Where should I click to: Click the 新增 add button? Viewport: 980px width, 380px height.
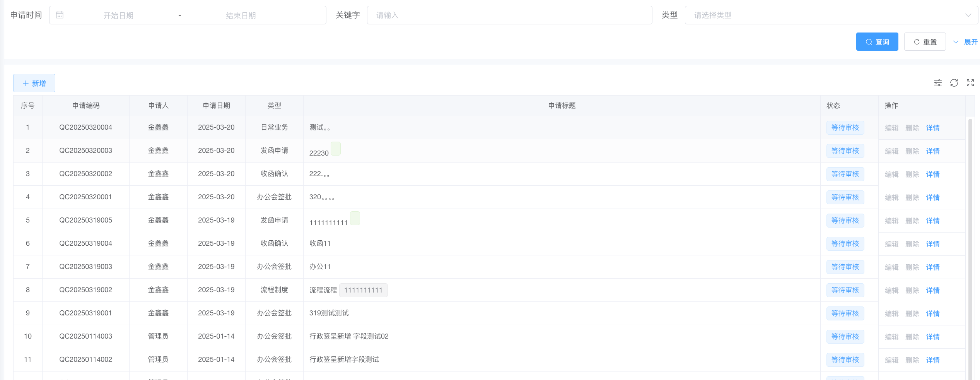(34, 83)
